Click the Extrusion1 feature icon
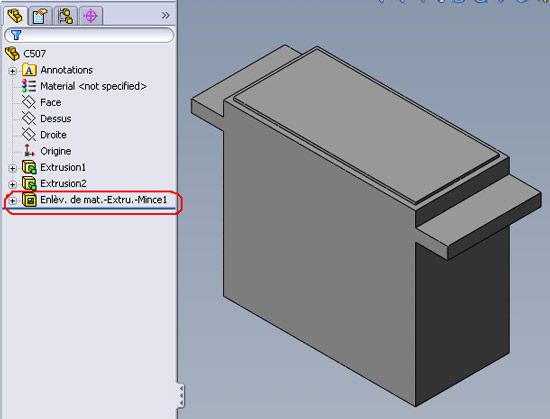550x419 pixels. point(29,167)
